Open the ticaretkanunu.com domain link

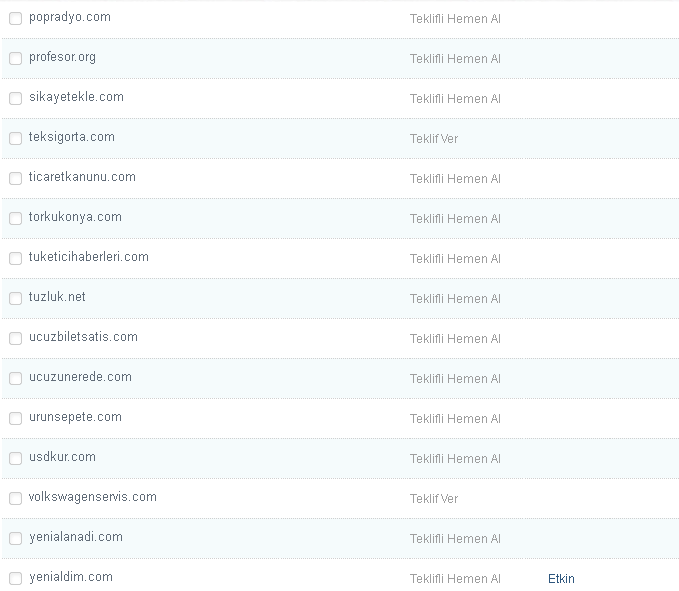82,177
